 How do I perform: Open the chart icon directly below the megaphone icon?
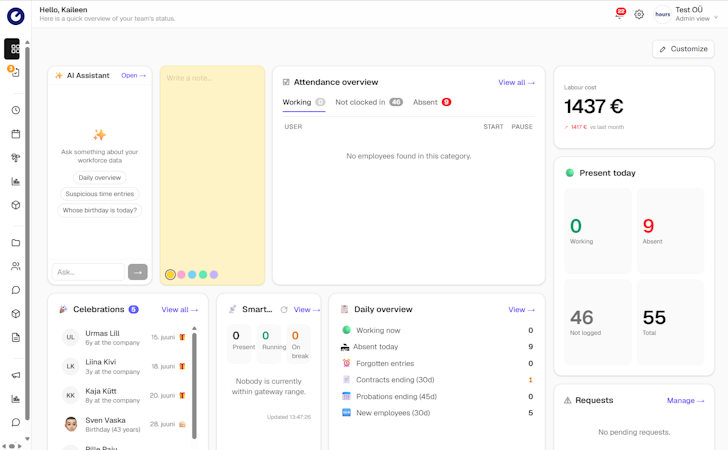tap(16, 398)
